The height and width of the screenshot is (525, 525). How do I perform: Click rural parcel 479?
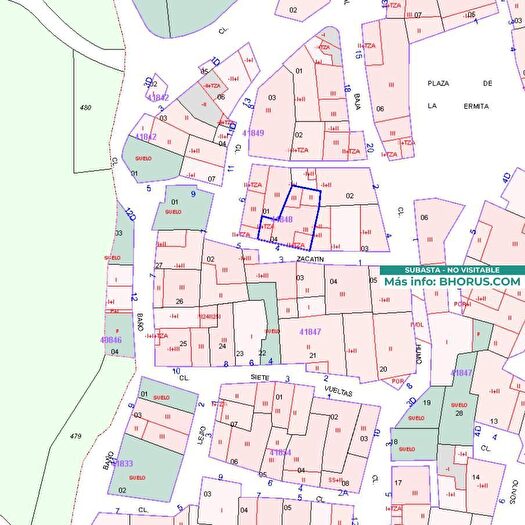[76, 436]
